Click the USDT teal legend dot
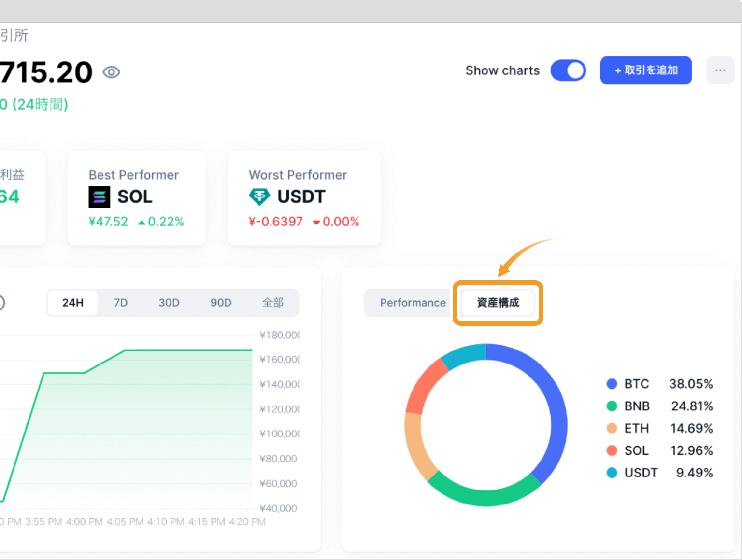 click(x=612, y=473)
